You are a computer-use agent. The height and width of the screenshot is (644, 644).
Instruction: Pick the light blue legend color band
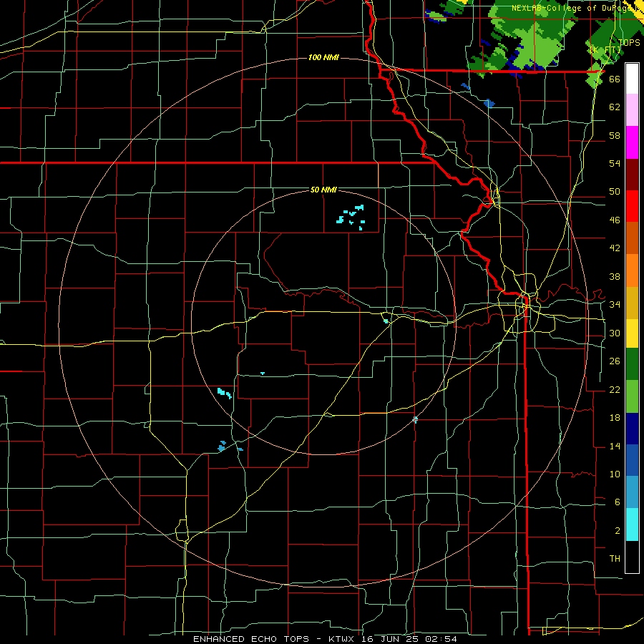point(632,492)
